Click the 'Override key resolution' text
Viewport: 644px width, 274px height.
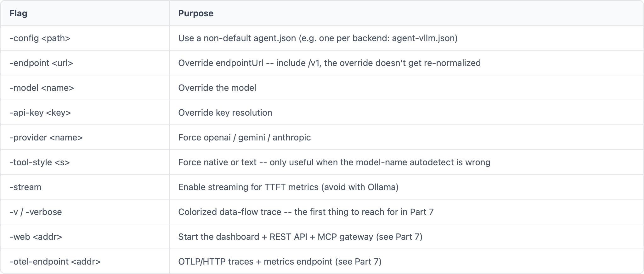[225, 112]
